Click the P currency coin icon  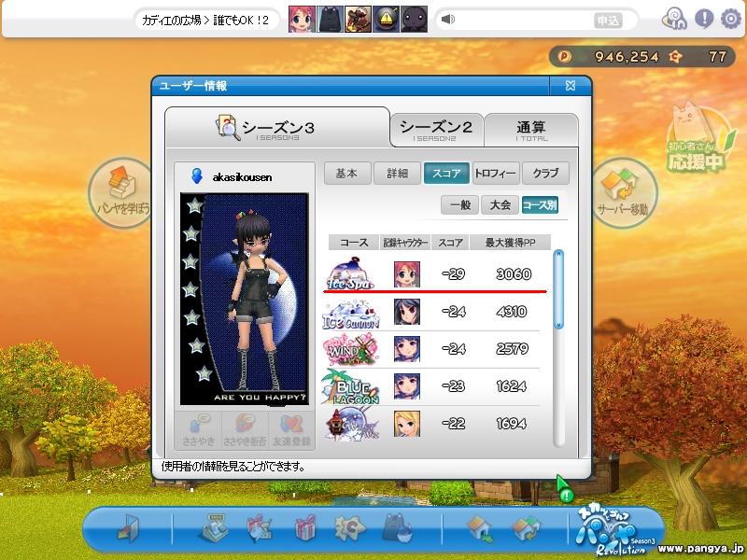click(x=565, y=57)
